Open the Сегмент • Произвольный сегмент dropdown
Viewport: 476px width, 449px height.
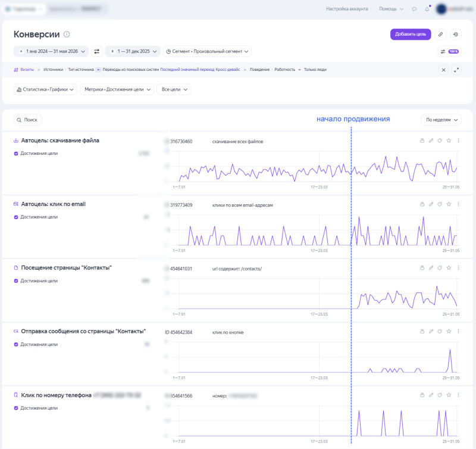[x=207, y=51]
